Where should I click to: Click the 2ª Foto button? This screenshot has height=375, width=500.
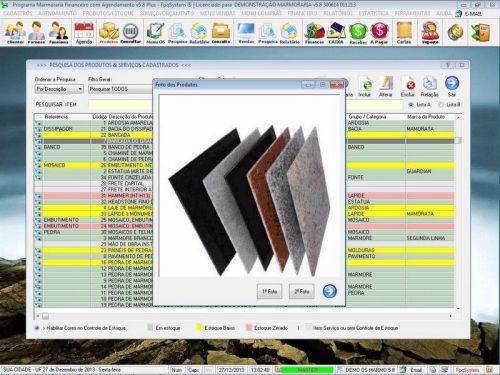pyautogui.click(x=301, y=291)
